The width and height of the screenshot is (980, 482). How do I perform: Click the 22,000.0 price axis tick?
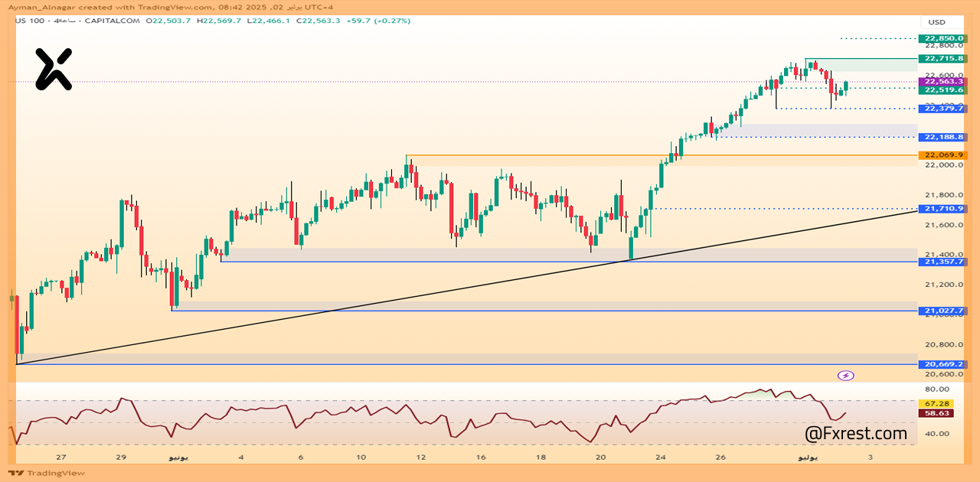tap(943, 165)
